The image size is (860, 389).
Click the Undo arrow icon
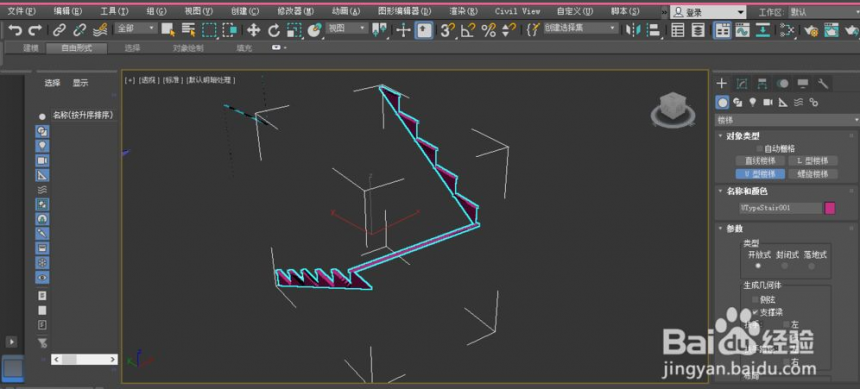15,30
